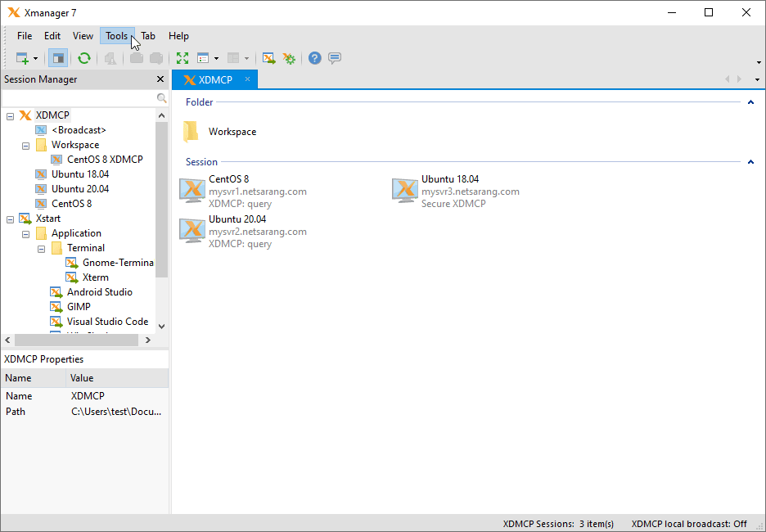Click the Name column header
The image size is (766, 532).
click(x=34, y=377)
